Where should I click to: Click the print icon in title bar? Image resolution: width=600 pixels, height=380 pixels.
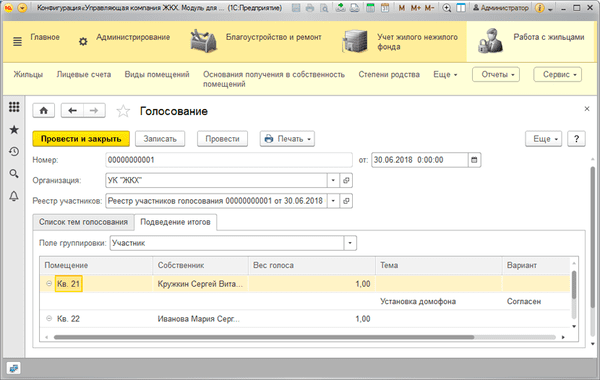[310, 8]
